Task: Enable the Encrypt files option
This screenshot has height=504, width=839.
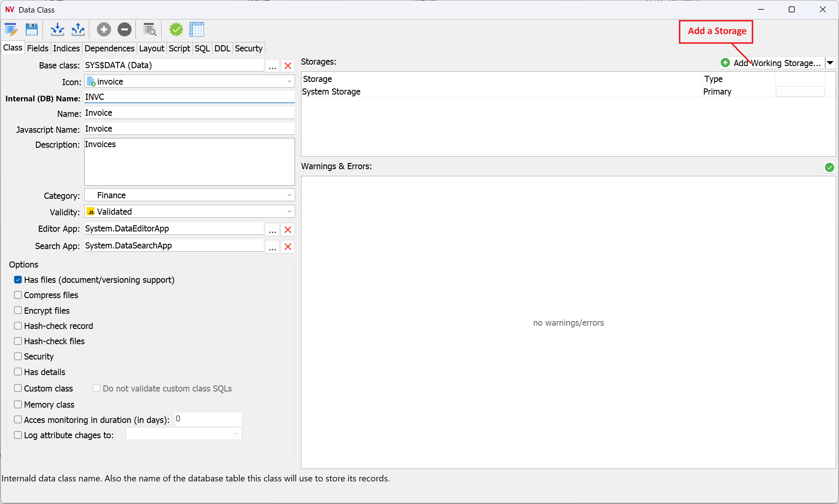Action: point(18,310)
